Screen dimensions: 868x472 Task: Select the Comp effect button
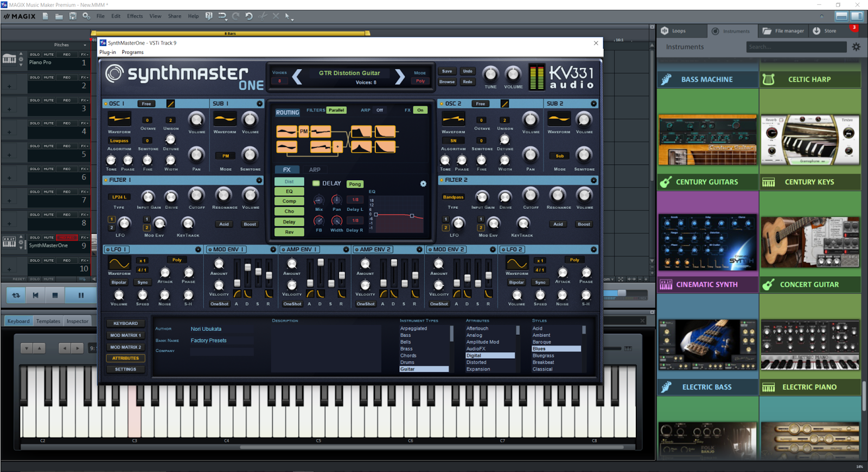point(289,201)
